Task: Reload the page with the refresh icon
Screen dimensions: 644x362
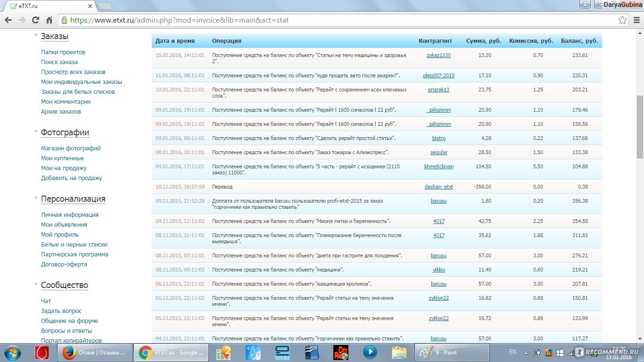Action: point(35,20)
